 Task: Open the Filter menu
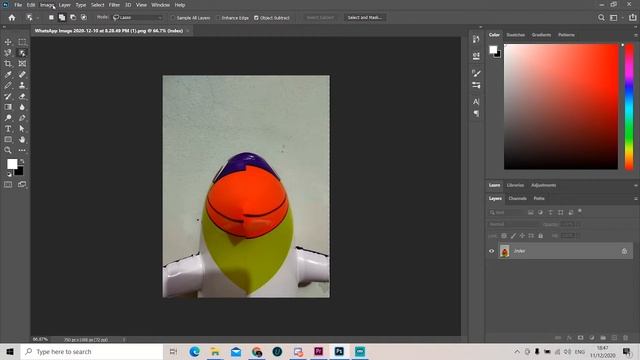(114, 5)
